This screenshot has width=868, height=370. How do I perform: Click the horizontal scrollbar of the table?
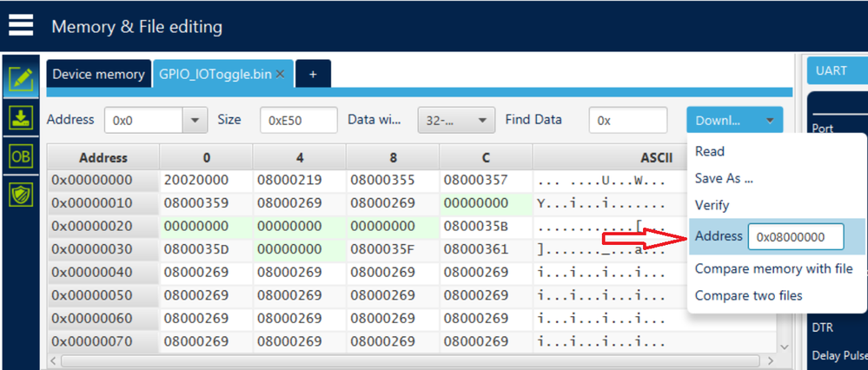coord(412,361)
